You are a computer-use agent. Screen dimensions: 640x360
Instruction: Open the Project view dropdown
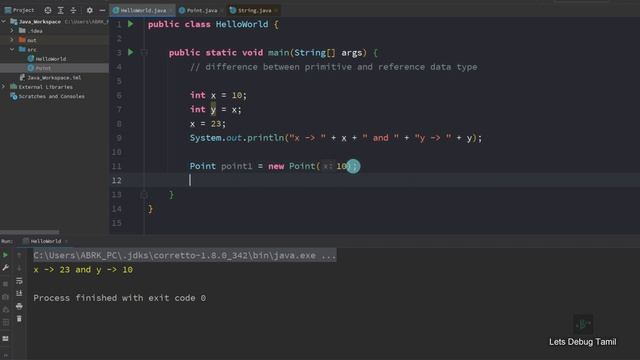click(x=20, y=10)
